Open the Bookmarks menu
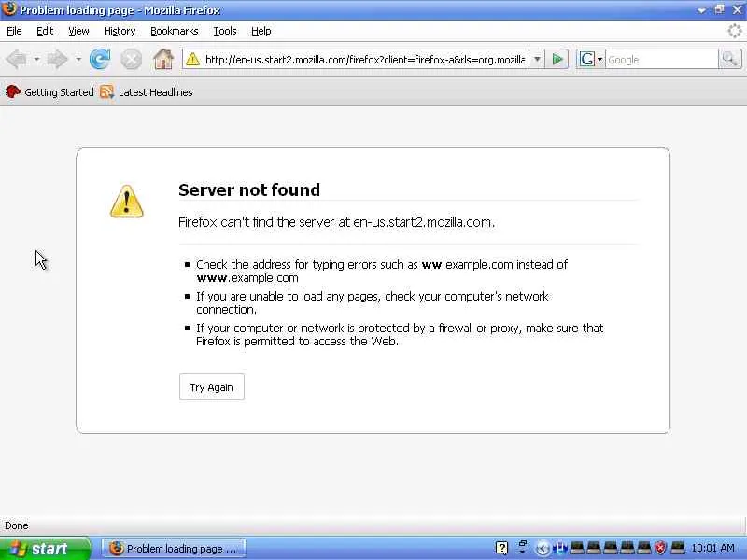The width and height of the screenshot is (747, 560). pos(175,31)
